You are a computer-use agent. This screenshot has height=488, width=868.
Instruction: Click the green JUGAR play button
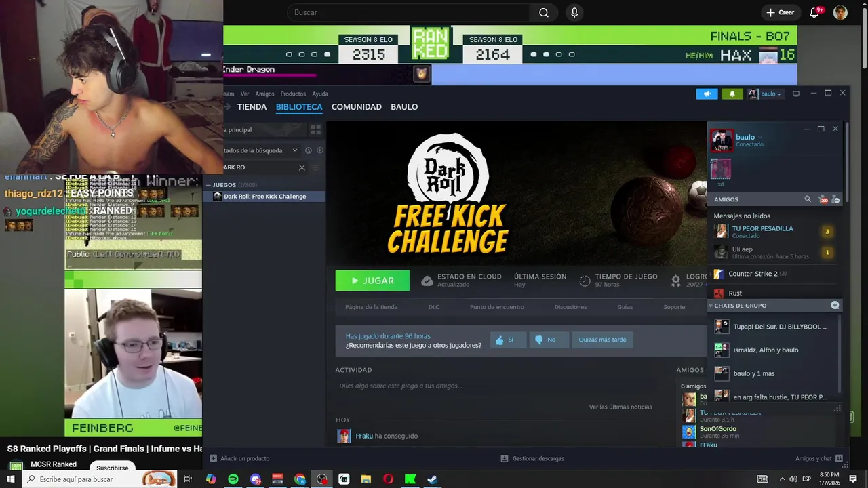point(372,281)
